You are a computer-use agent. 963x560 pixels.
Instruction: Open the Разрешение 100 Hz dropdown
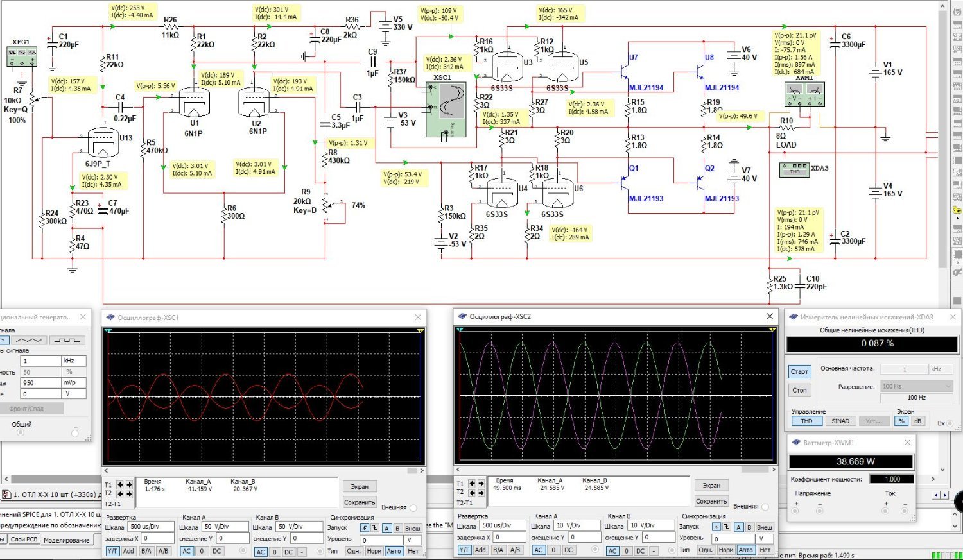tap(916, 386)
